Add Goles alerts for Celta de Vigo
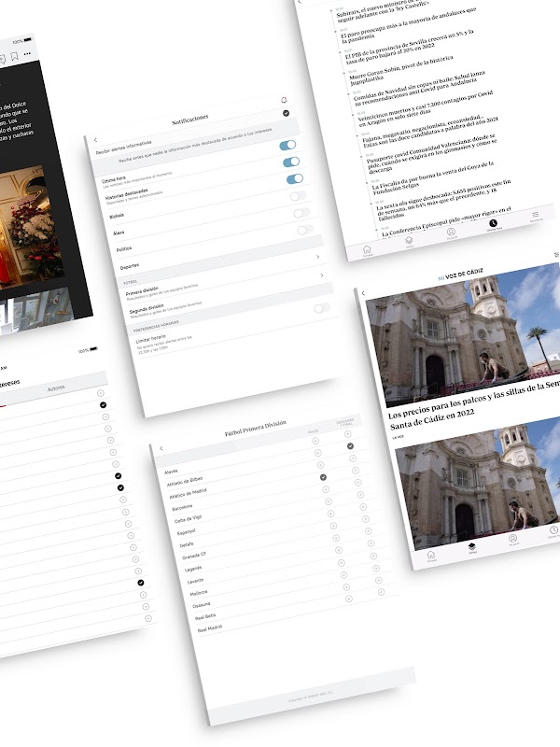Image resolution: width=560 pixels, height=747 pixels. 326,489
